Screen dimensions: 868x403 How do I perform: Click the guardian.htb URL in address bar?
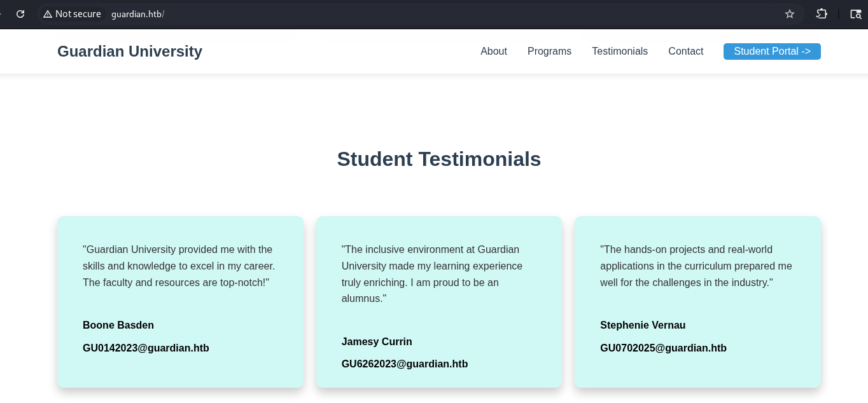click(x=137, y=14)
